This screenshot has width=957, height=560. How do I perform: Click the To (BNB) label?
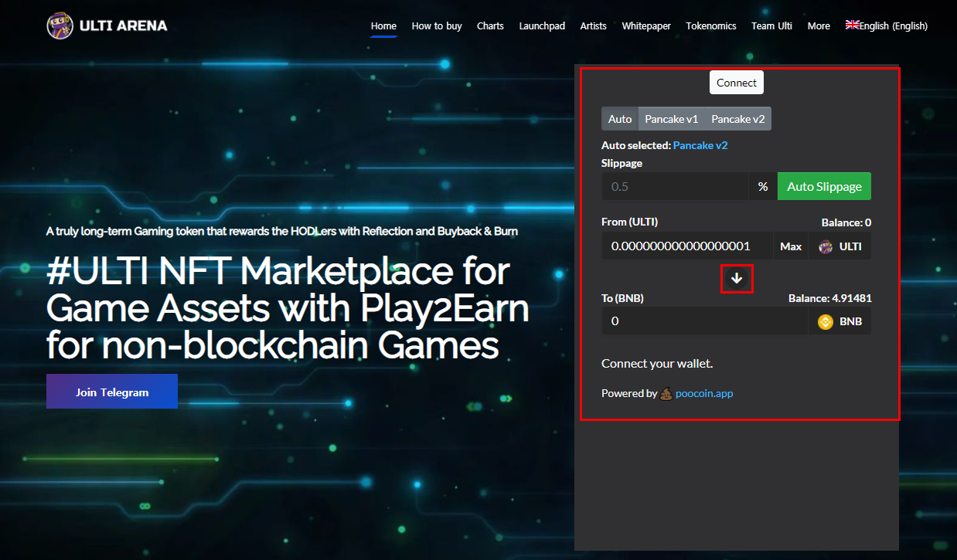[622, 298]
